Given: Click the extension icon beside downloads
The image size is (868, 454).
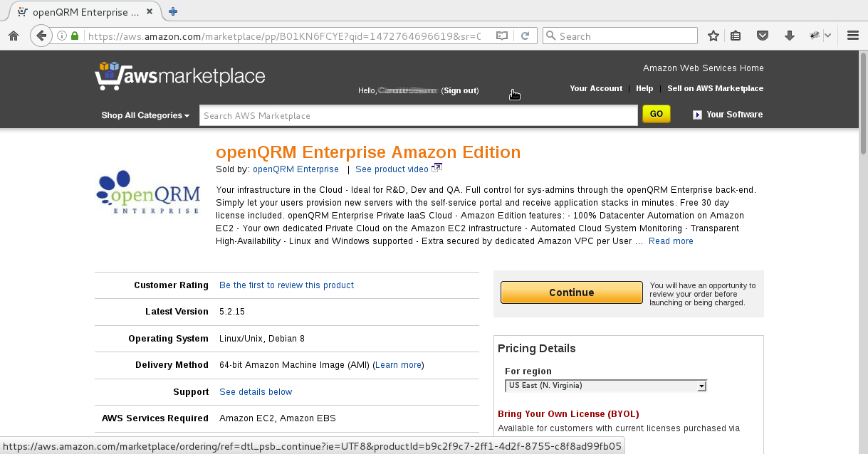Looking at the screenshot, I should click(x=815, y=36).
